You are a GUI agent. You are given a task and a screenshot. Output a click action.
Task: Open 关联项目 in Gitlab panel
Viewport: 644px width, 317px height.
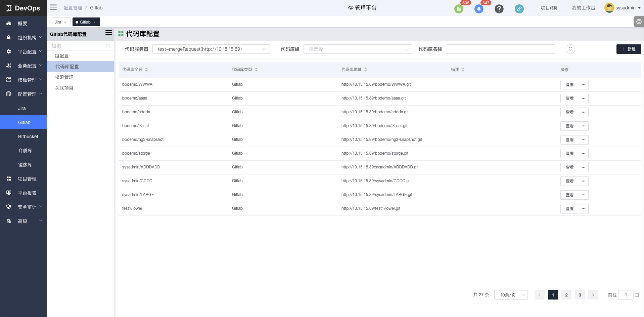tap(80, 88)
